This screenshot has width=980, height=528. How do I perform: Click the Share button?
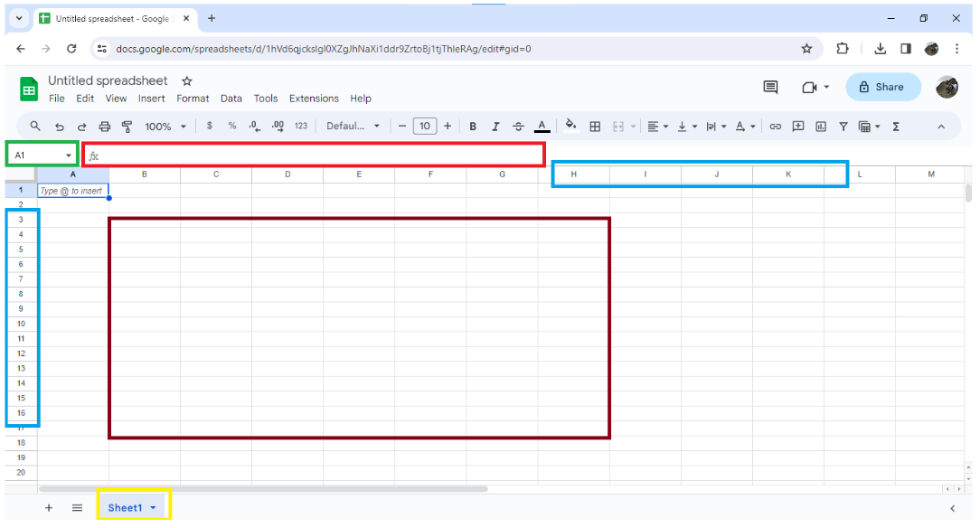[x=883, y=87]
